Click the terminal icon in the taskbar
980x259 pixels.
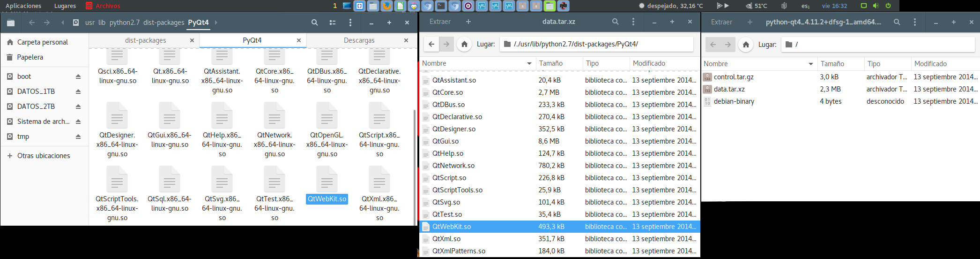click(441, 6)
